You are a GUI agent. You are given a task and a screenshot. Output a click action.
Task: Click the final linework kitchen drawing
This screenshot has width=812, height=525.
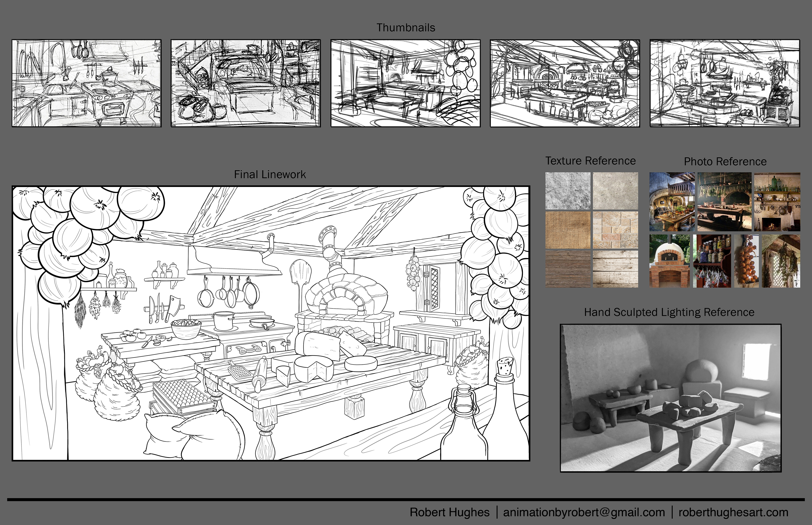[x=270, y=323]
